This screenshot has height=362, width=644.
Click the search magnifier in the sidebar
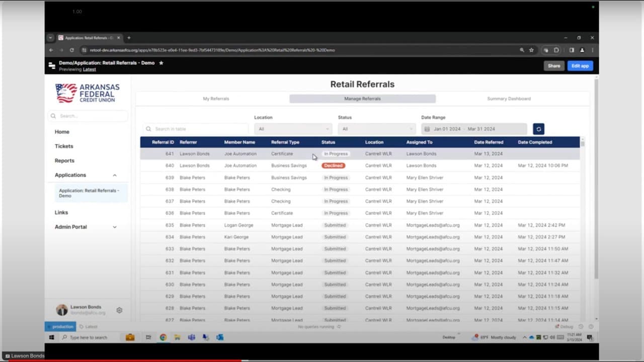(53, 116)
